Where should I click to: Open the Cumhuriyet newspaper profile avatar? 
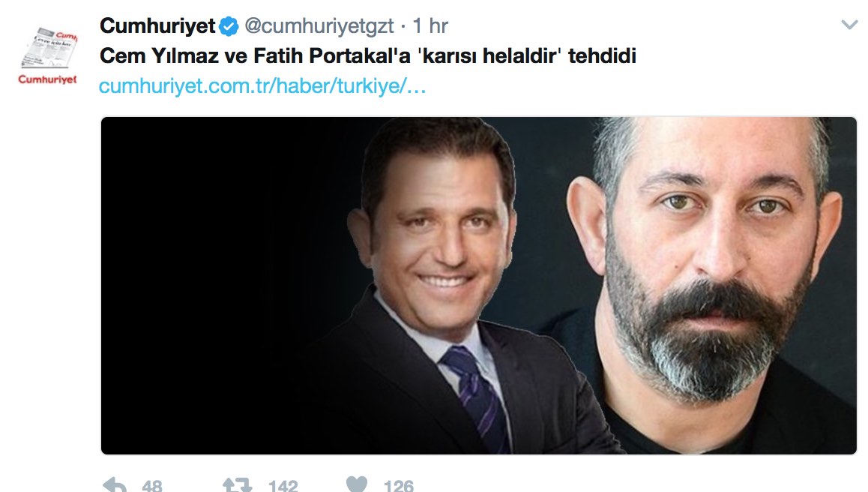pos(48,48)
